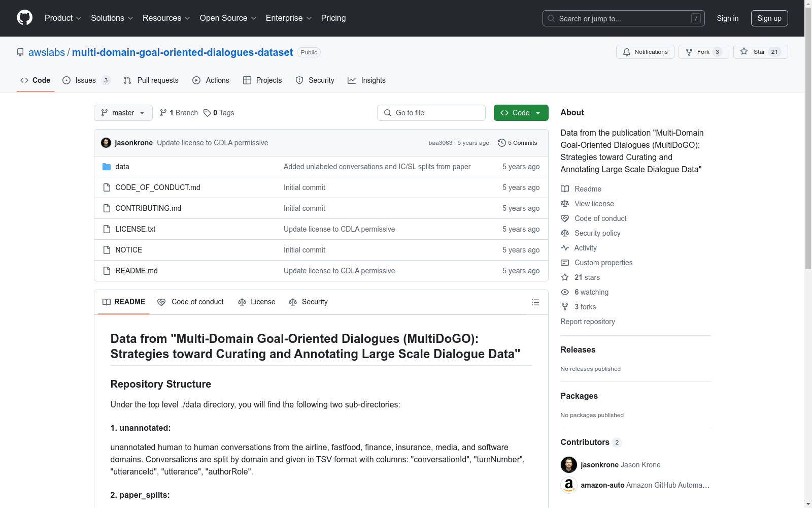Screen dimensions: 812x508
Task: Click the Custom properties icon
Action: click(565, 263)
